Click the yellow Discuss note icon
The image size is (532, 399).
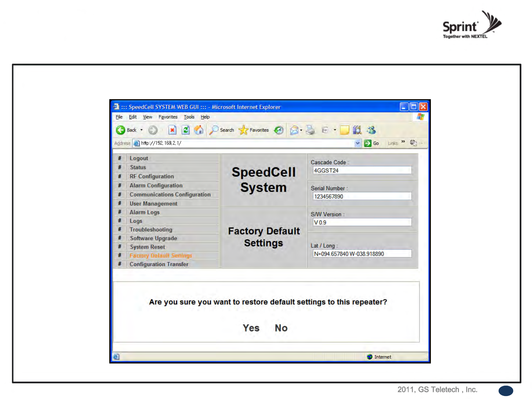(345, 130)
